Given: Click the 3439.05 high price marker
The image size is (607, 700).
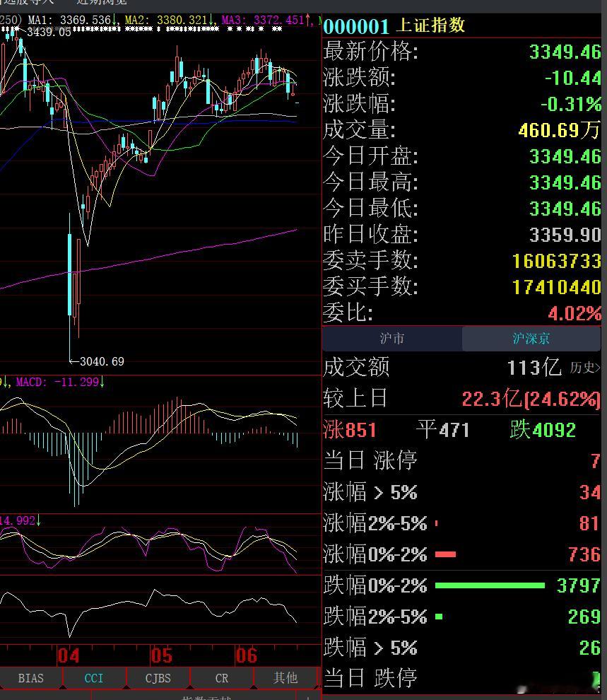Looking at the screenshot, I should tap(49, 32).
